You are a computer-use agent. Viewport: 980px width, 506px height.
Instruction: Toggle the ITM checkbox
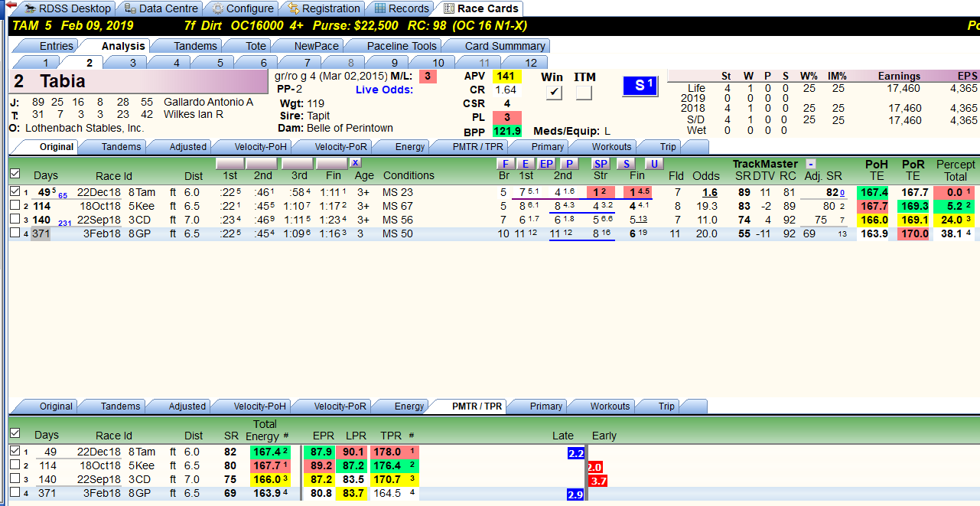(x=584, y=93)
